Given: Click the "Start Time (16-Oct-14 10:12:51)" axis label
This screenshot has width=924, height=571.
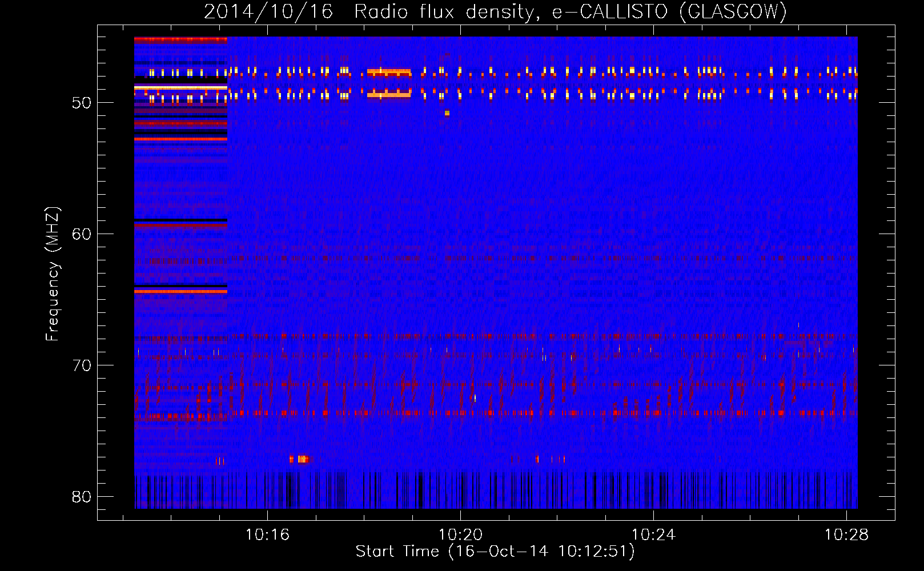Looking at the screenshot, I should point(495,552).
